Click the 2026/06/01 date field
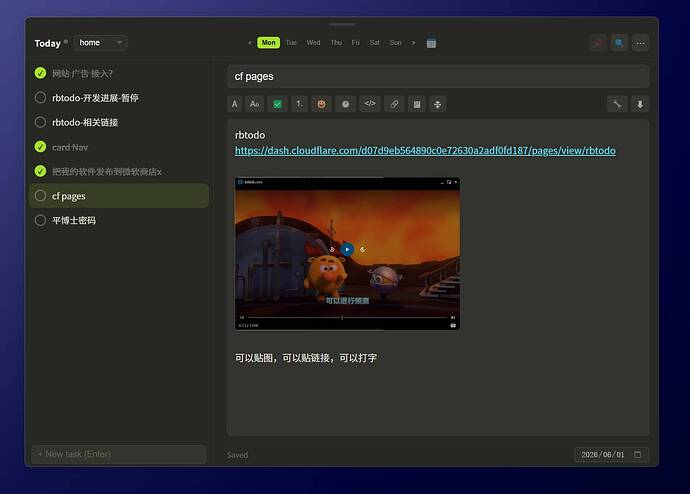The width and height of the screenshot is (690, 494). click(x=611, y=454)
